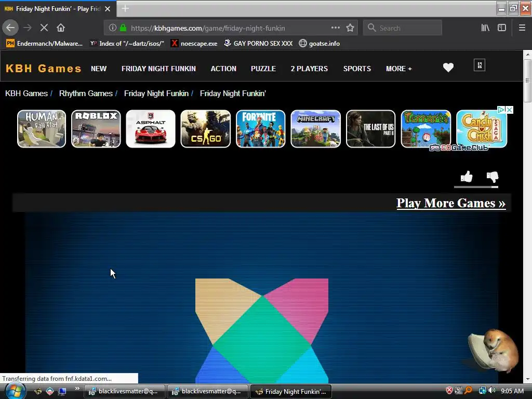The width and height of the screenshot is (532, 399).
Task: Click the 9:05 AM taskbar clock
Action: click(512, 391)
